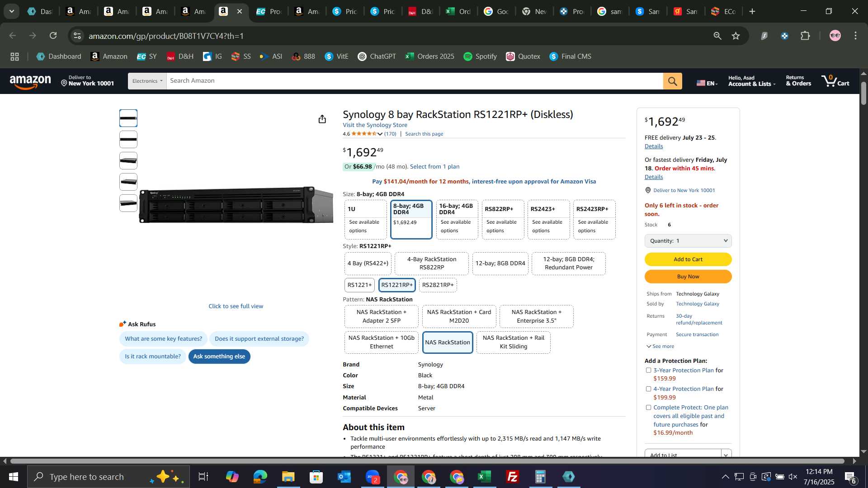Screen dimensions: 868x488
Task: Click the orange search magnifier button
Action: [672, 81]
